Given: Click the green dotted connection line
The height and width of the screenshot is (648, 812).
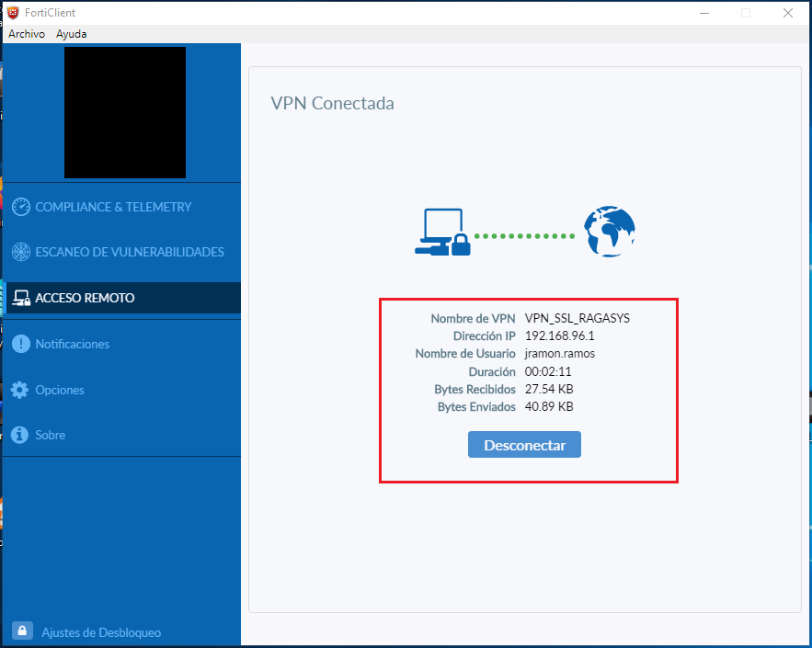Looking at the screenshot, I should [524, 235].
